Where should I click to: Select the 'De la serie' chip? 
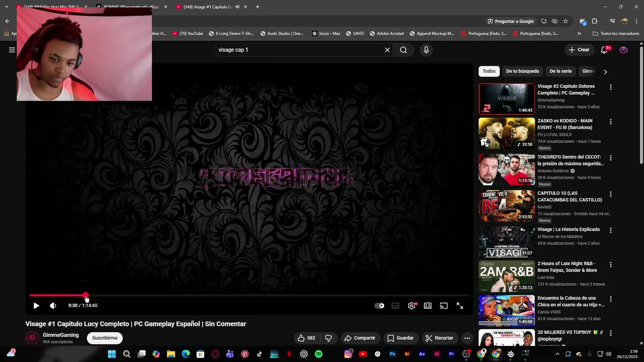[x=560, y=71]
